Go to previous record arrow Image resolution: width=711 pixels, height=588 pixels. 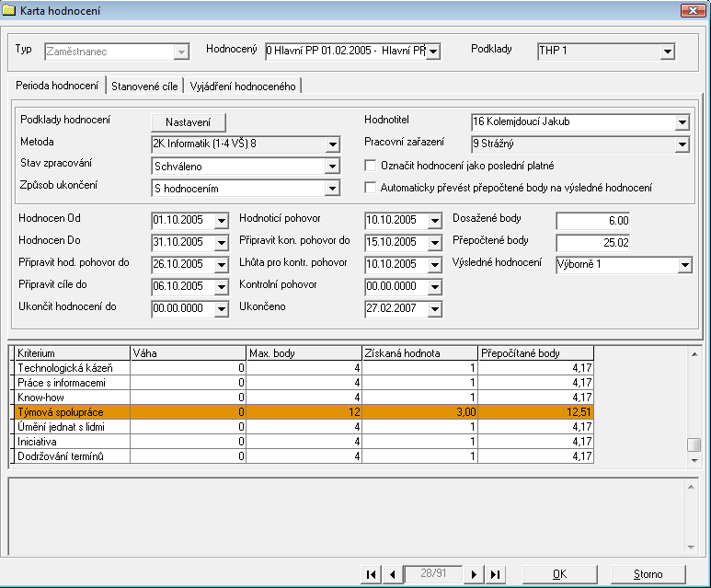click(x=392, y=574)
